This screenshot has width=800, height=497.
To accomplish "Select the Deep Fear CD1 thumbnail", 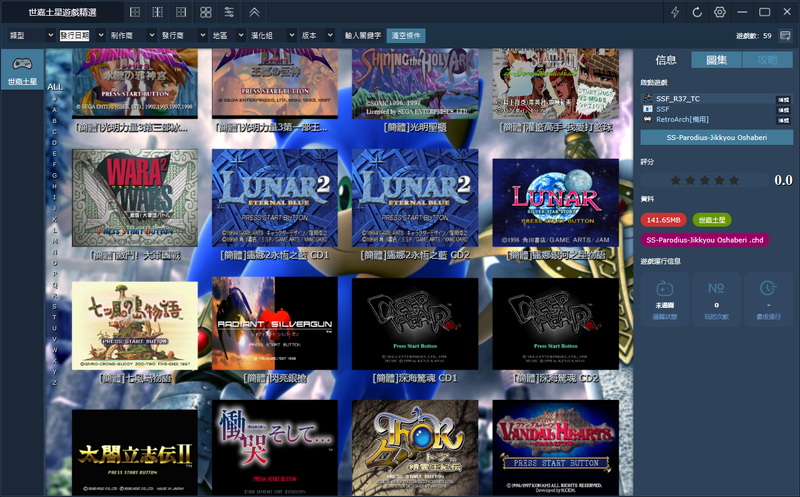I will point(415,324).
